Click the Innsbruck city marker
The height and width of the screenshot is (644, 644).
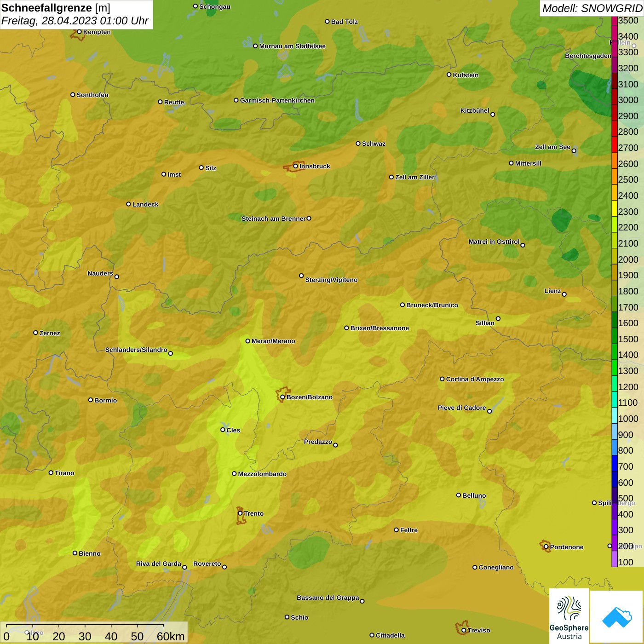296,166
